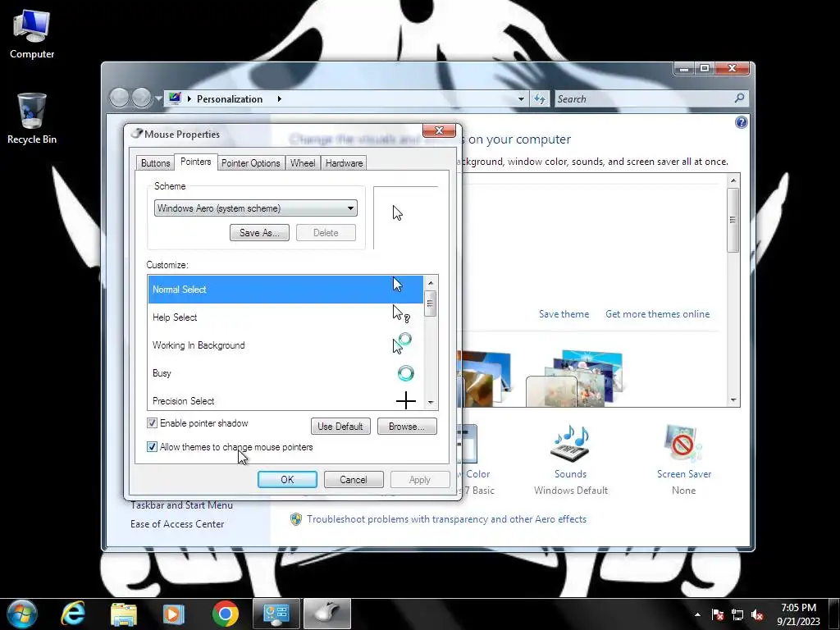Select Help Select pointer row
Image resolution: width=840 pixels, height=630 pixels.
click(x=285, y=317)
